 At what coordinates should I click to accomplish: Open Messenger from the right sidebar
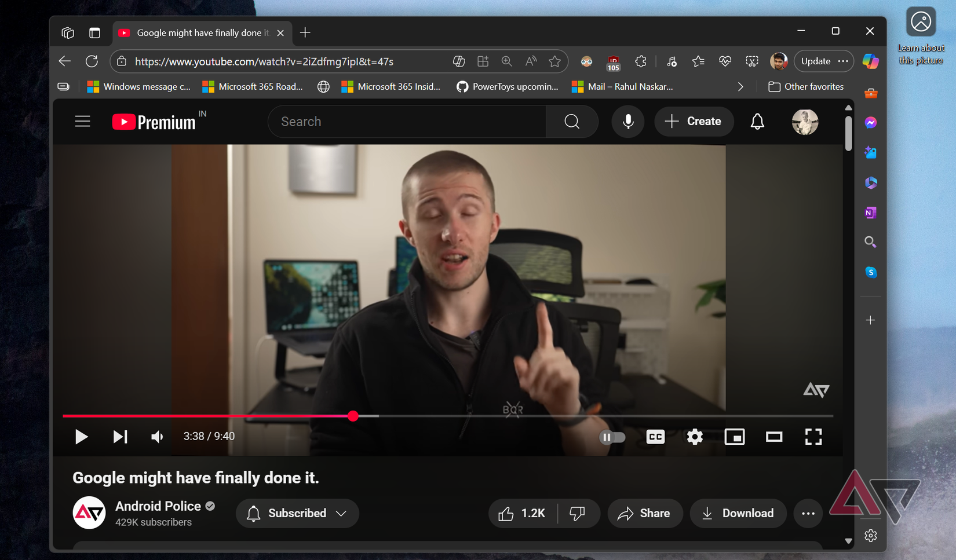(x=870, y=122)
